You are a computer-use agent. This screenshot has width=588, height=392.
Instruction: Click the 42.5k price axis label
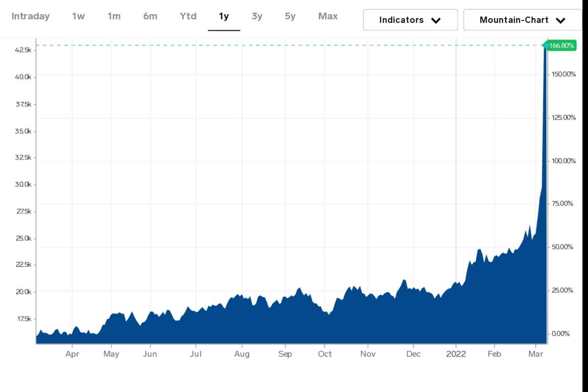point(23,50)
